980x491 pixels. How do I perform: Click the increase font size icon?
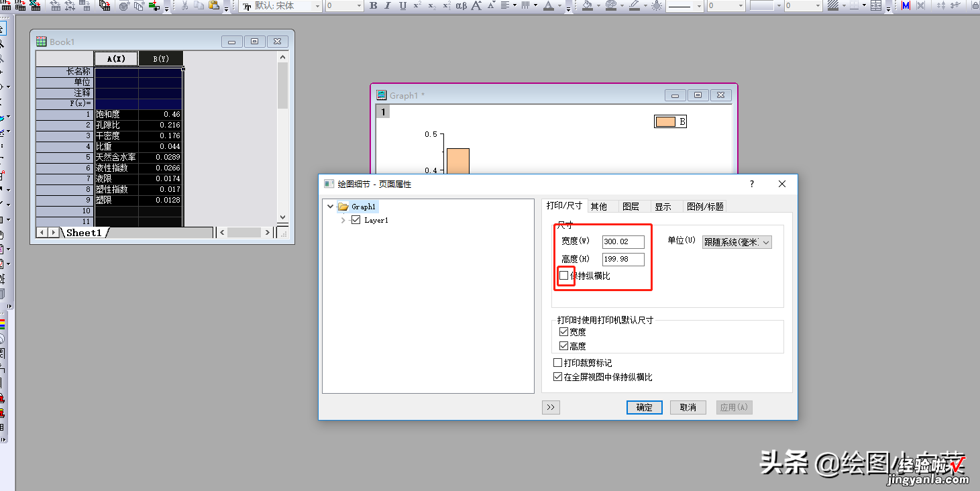click(x=476, y=5)
